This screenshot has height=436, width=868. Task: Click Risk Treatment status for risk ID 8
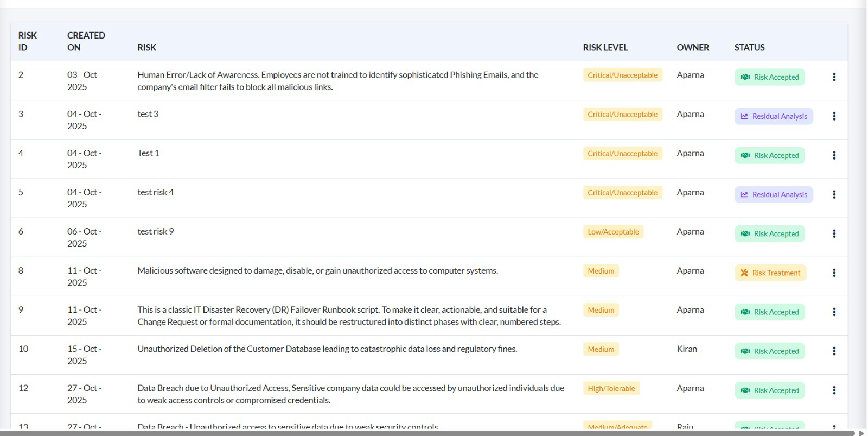[770, 273]
